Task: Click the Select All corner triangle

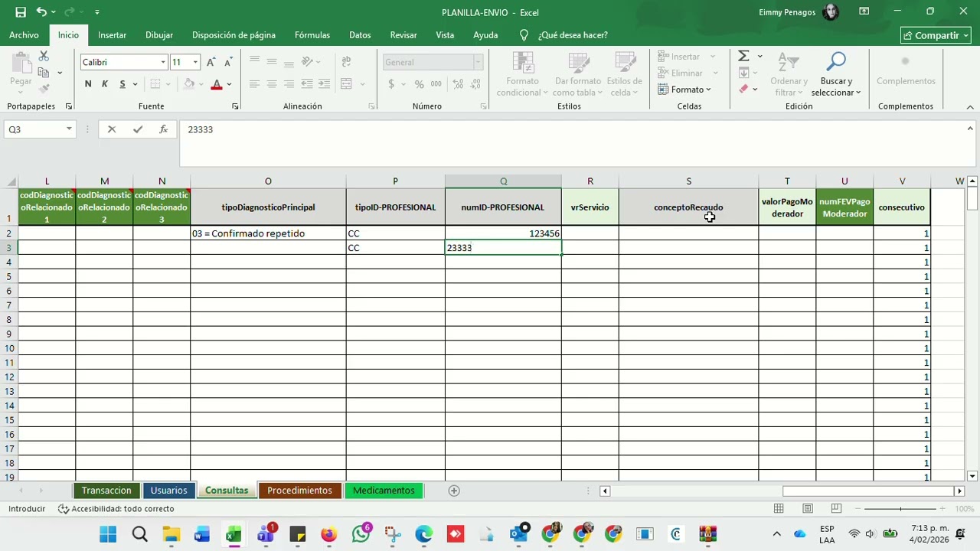Action: tap(11, 182)
